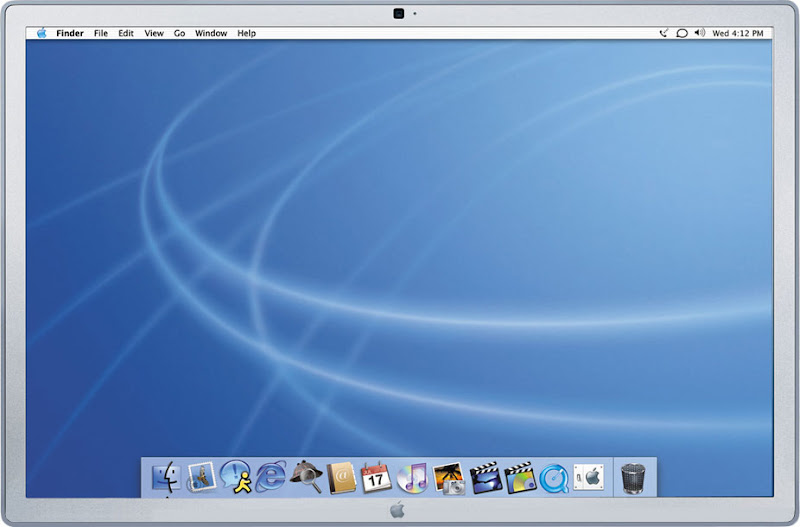This screenshot has height=527, width=800.
Task: Open the Trash in the Dock
Action: pos(633,479)
